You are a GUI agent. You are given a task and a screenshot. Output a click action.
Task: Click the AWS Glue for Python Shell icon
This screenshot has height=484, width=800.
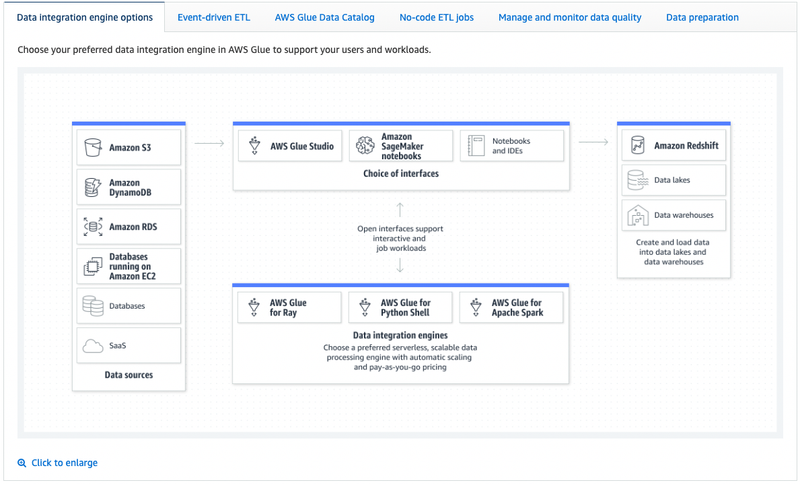coord(365,308)
